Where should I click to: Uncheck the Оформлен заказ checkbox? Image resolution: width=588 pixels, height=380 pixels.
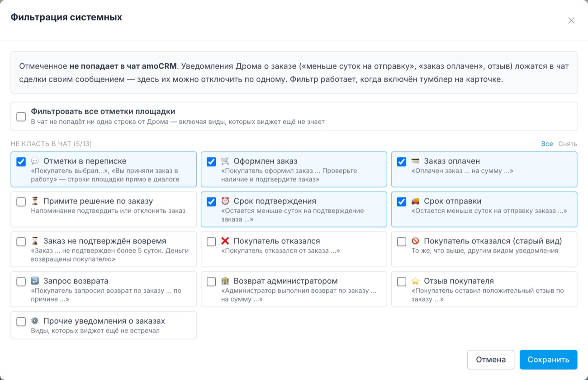(211, 162)
